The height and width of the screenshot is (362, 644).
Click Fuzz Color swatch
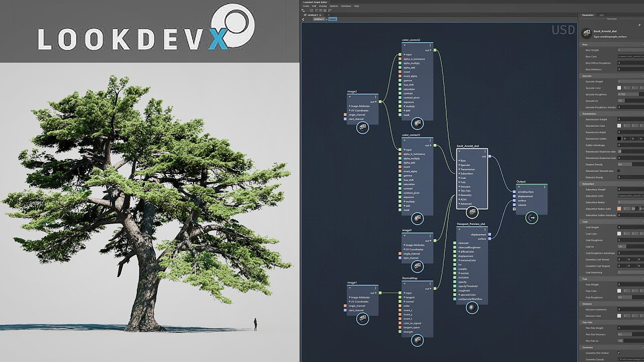click(x=619, y=291)
